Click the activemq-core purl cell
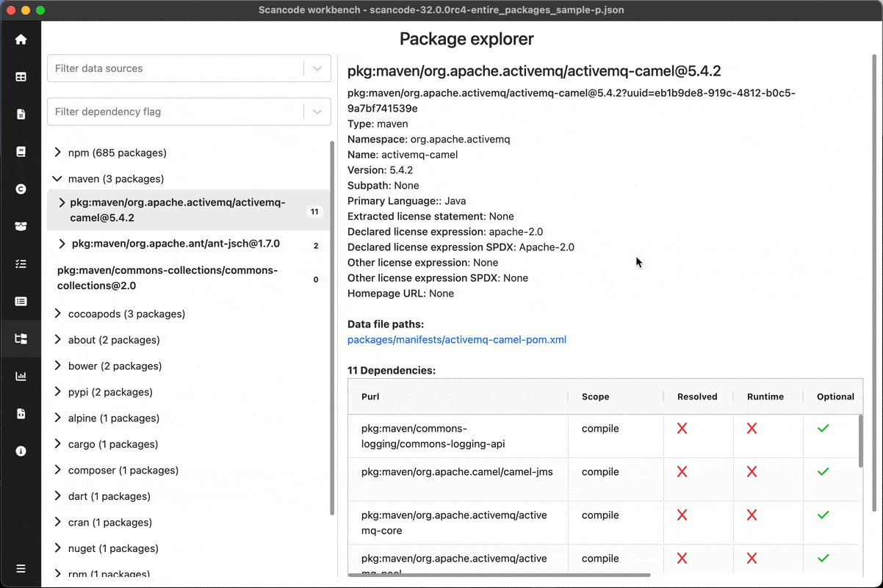 click(458, 523)
